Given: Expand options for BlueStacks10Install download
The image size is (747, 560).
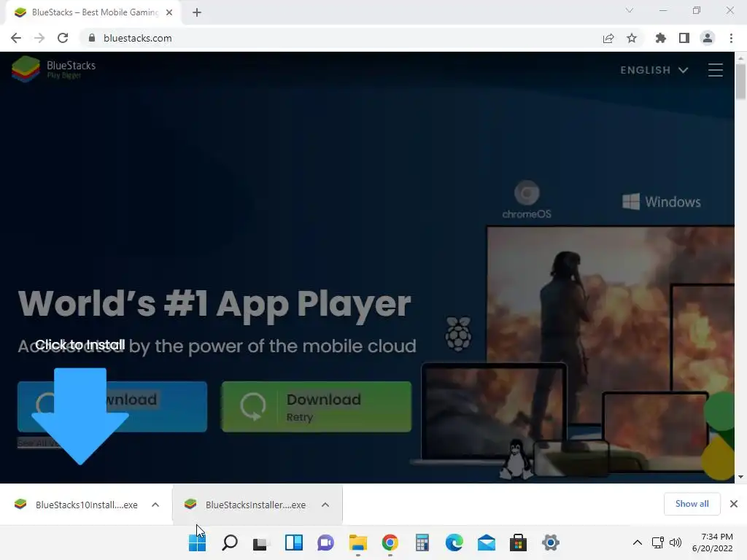Looking at the screenshot, I should pos(155,505).
